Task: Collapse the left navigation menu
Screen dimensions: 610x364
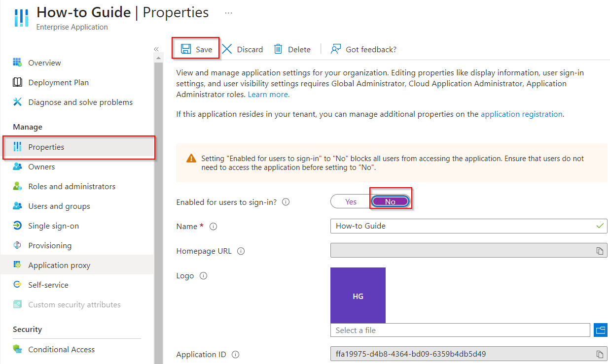Action: coord(156,49)
